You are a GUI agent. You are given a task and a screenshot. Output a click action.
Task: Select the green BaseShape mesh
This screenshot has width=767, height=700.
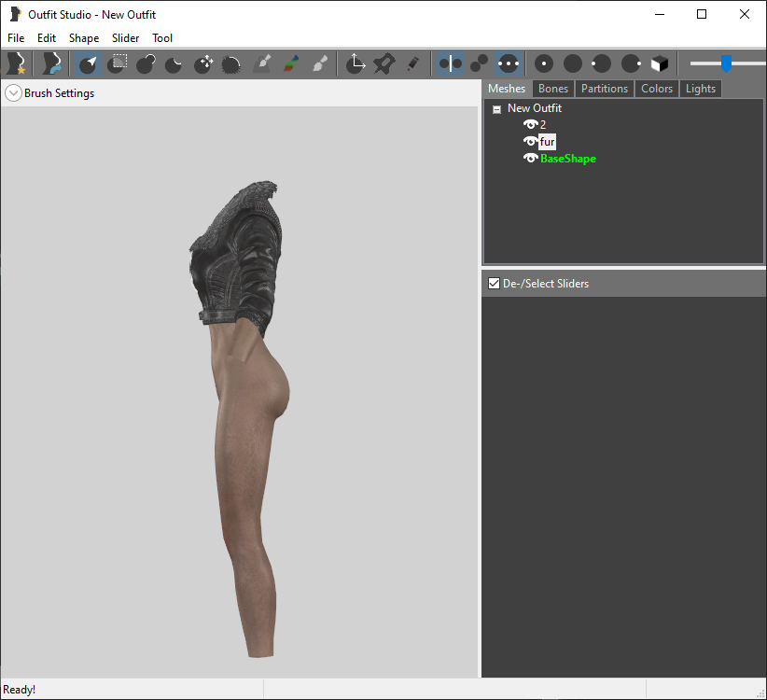568,159
